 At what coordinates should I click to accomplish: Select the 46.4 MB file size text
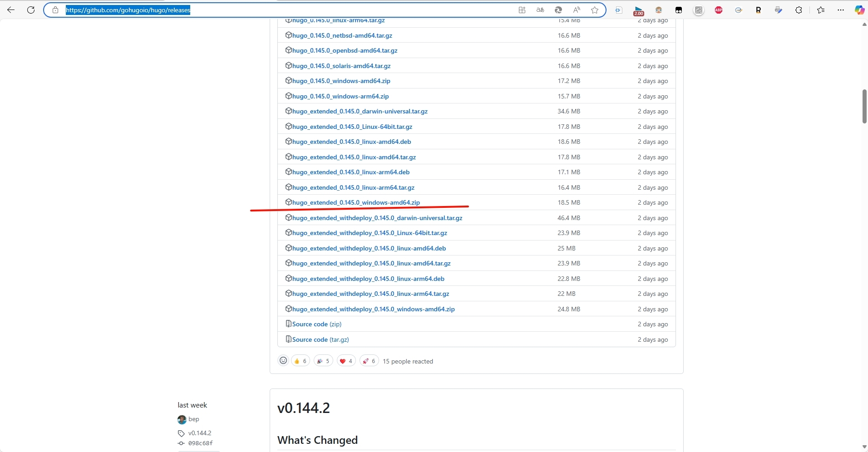[569, 218]
